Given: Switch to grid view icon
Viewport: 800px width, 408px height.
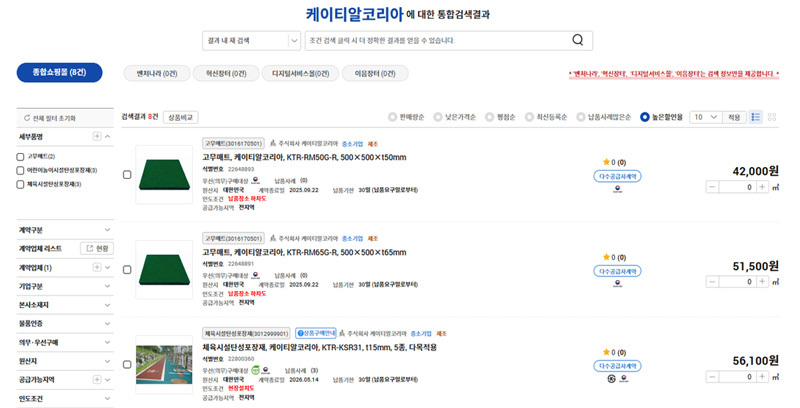Looking at the screenshot, I should point(772,117).
